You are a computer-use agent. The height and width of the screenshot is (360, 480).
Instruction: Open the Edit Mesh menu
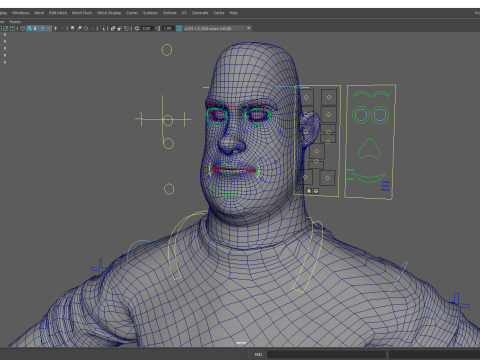[58, 13]
